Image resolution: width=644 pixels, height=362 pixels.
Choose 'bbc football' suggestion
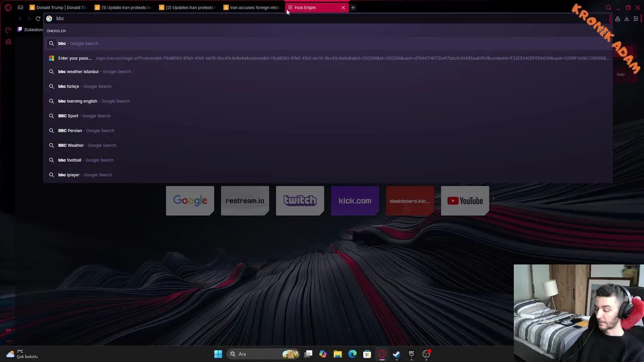click(328, 160)
